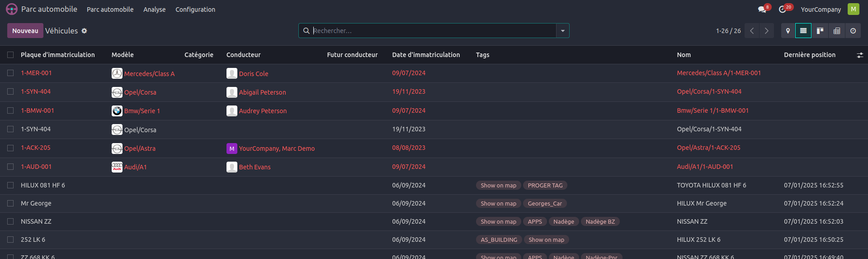The width and height of the screenshot is (868, 259).
Task: Open the activities icon with badge 20
Action: coord(783,10)
